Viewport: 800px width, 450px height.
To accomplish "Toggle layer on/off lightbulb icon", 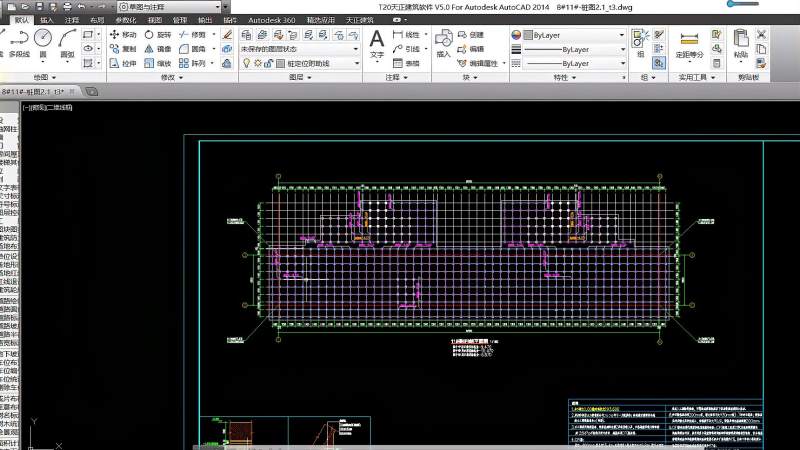I will click(244, 62).
